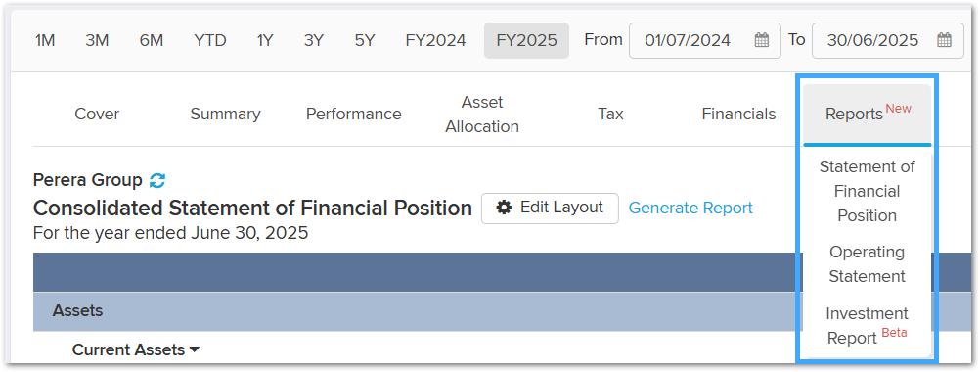
Task: Select the FY2025 period
Action: 526,41
